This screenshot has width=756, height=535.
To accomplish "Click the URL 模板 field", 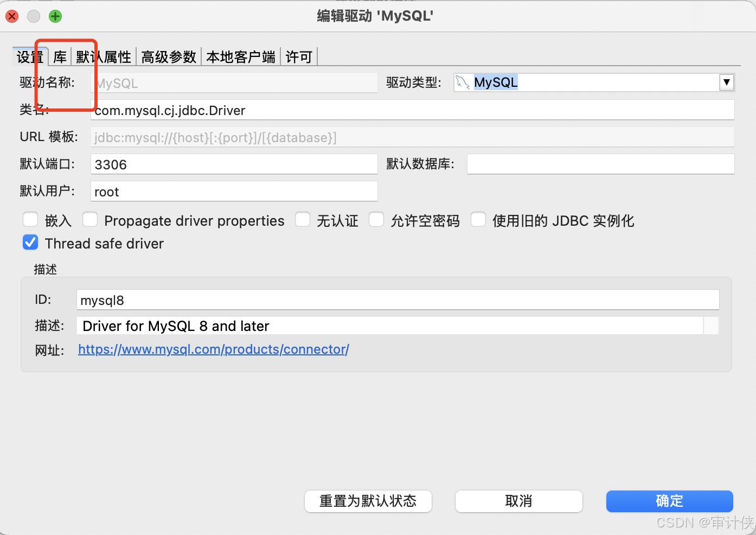I will [412, 137].
